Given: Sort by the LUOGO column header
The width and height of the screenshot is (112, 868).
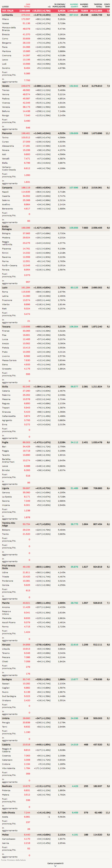Looking at the screenshot, I should [5, 7].
